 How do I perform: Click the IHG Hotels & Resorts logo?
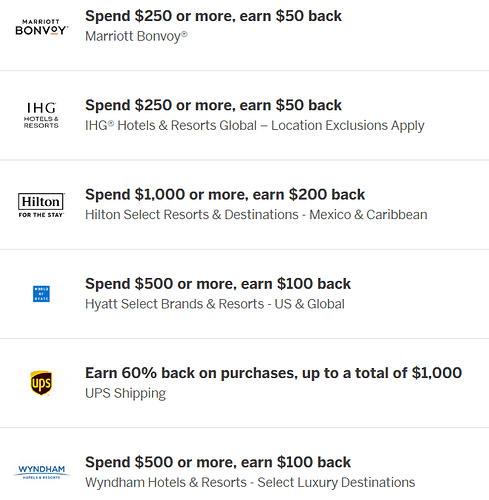[x=41, y=116]
